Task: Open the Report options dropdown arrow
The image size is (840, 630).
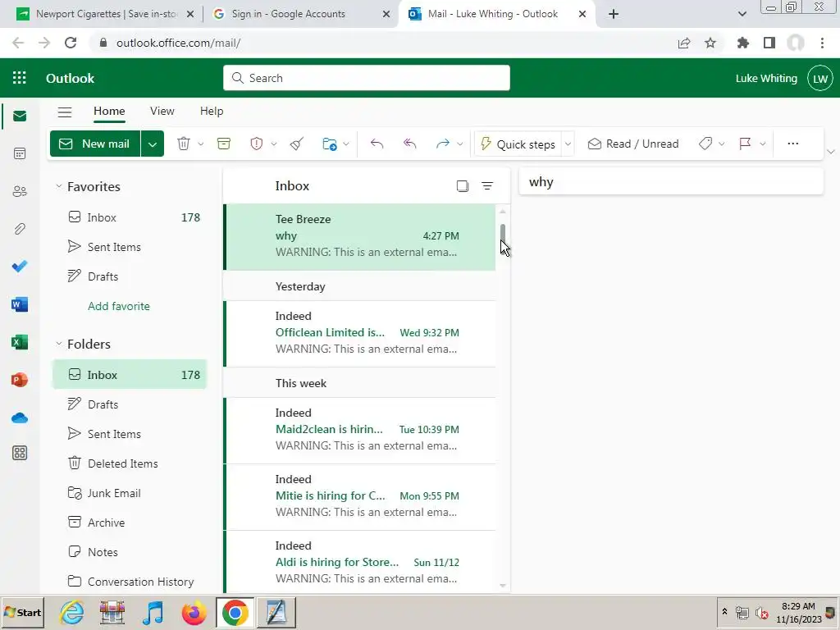Action: click(274, 144)
